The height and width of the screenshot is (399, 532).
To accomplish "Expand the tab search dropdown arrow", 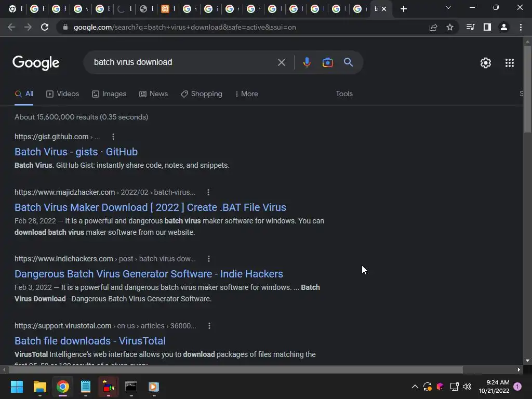I will pyautogui.click(x=448, y=7).
